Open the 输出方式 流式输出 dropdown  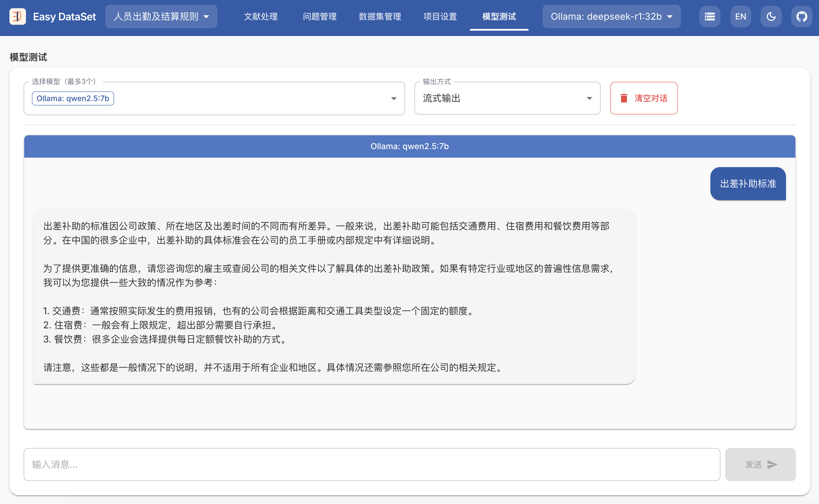tap(507, 98)
